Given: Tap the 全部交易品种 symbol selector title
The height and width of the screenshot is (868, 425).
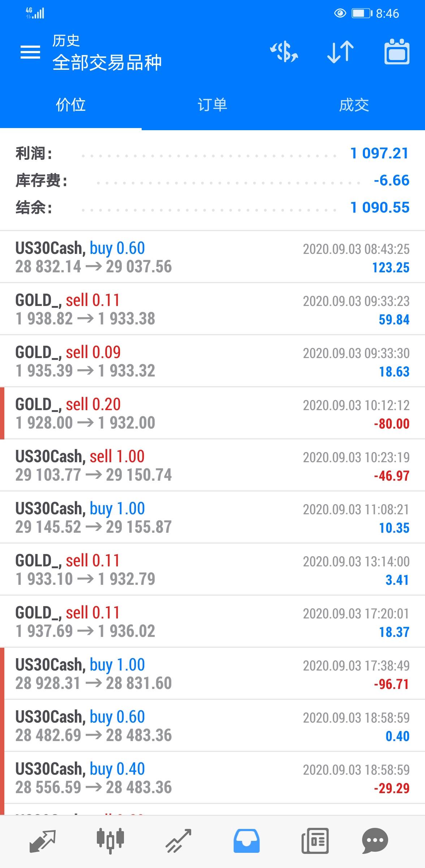Looking at the screenshot, I should pos(107,63).
